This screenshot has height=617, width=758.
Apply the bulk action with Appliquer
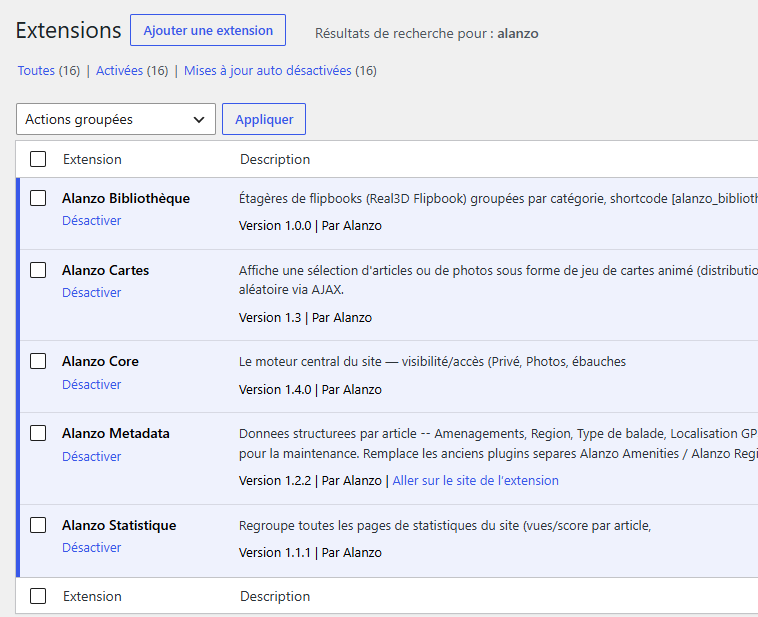264,119
